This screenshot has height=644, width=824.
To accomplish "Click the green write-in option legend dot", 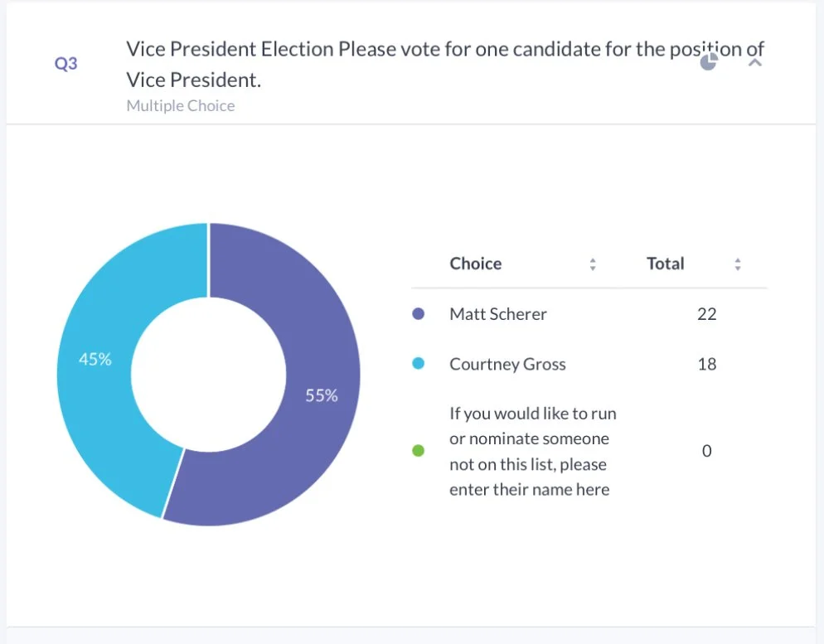I will [x=418, y=451].
